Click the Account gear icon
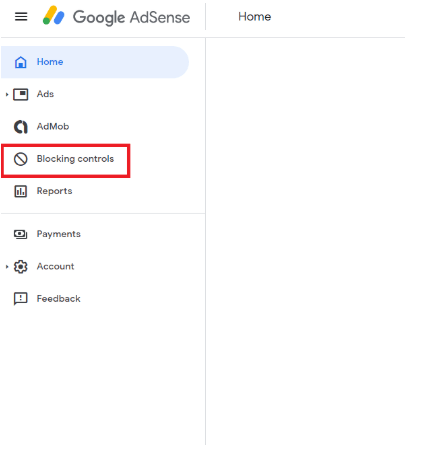This screenshot has height=456, width=444. 21,267
